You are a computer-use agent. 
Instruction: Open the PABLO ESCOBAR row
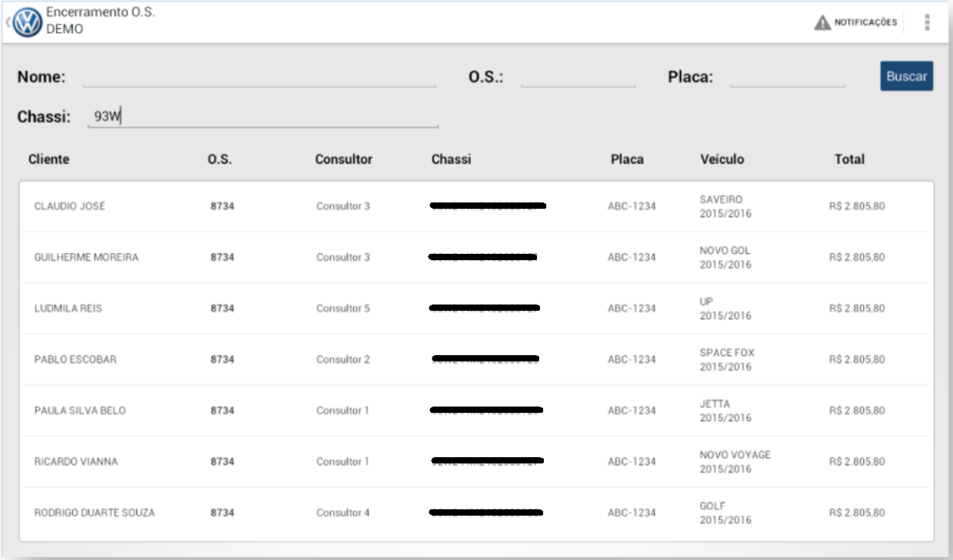pyautogui.click(x=76, y=359)
